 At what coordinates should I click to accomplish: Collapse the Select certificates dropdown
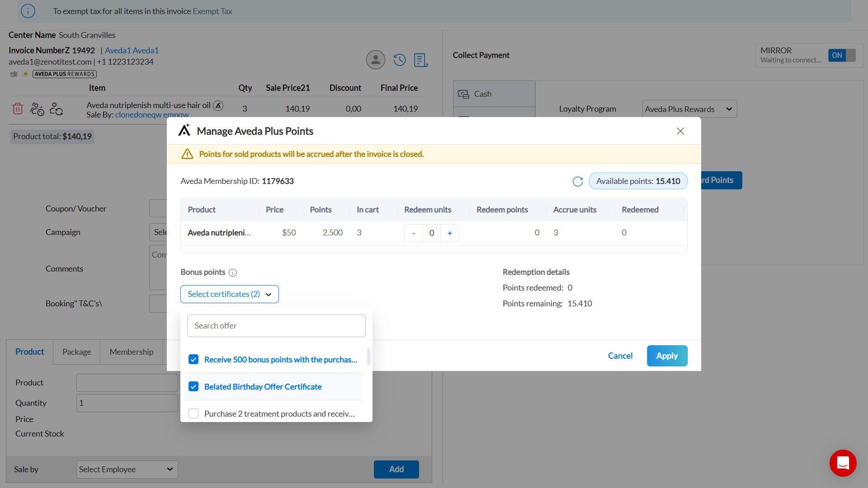[x=230, y=294]
